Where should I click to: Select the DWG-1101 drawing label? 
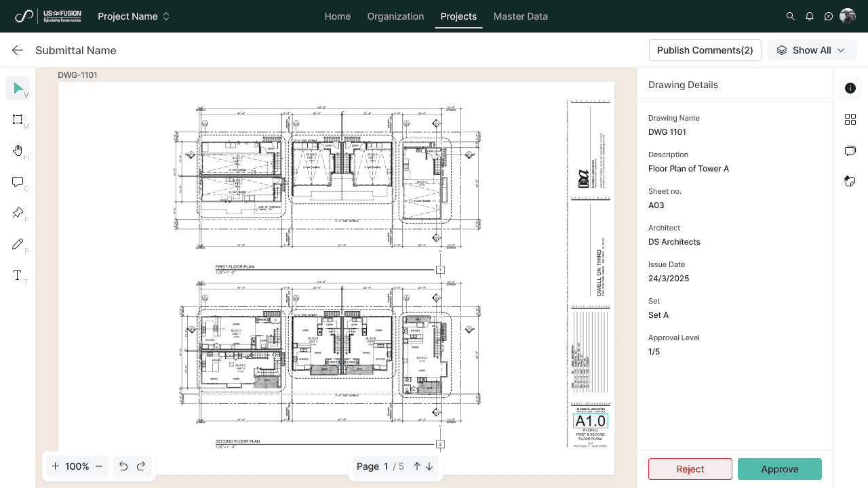pos(77,75)
